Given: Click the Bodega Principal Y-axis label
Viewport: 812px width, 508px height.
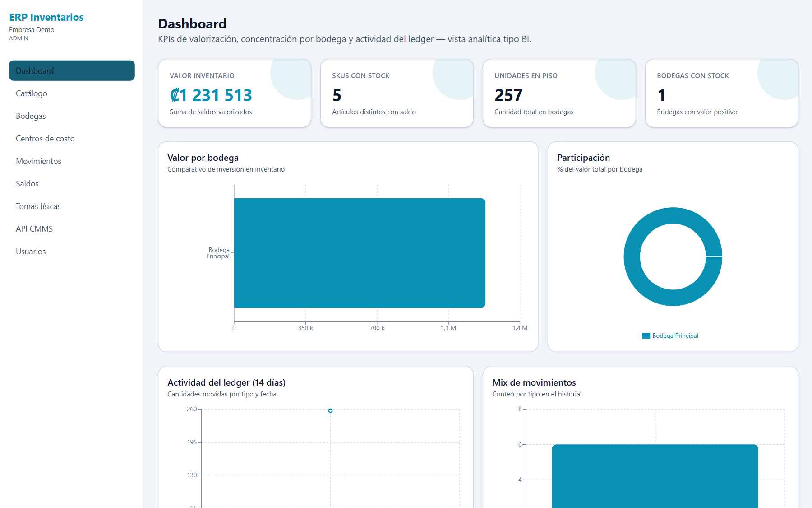Looking at the screenshot, I should tap(218, 253).
